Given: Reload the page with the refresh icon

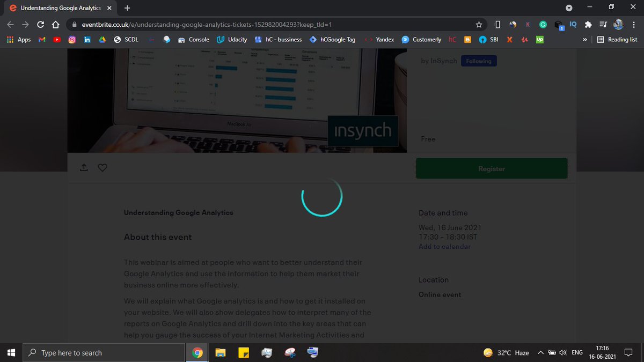Looking at the screenshot, I should [x=40, y=25].
